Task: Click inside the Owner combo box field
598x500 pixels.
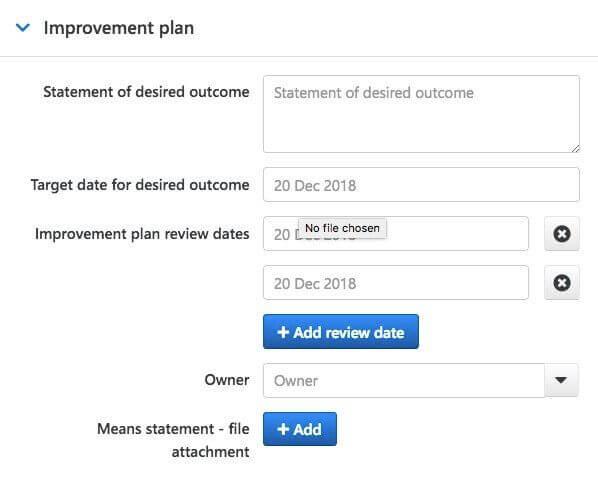Action: [x=404, y=380]
